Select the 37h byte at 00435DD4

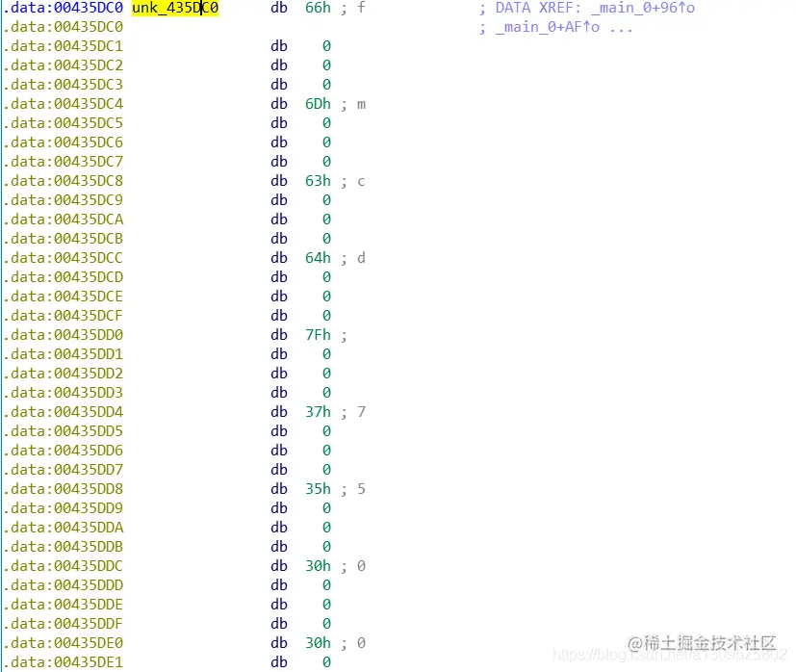click(318, 412)
